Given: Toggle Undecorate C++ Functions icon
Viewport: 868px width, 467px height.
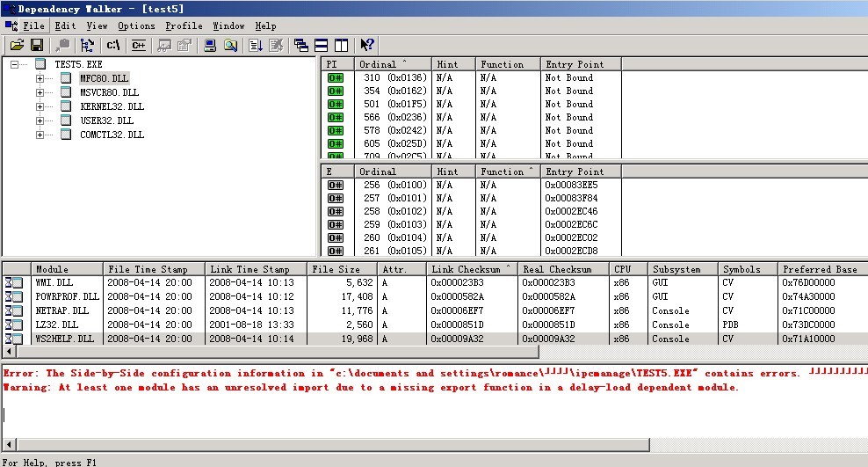Looking at the screenshot, I should [138, 45].
